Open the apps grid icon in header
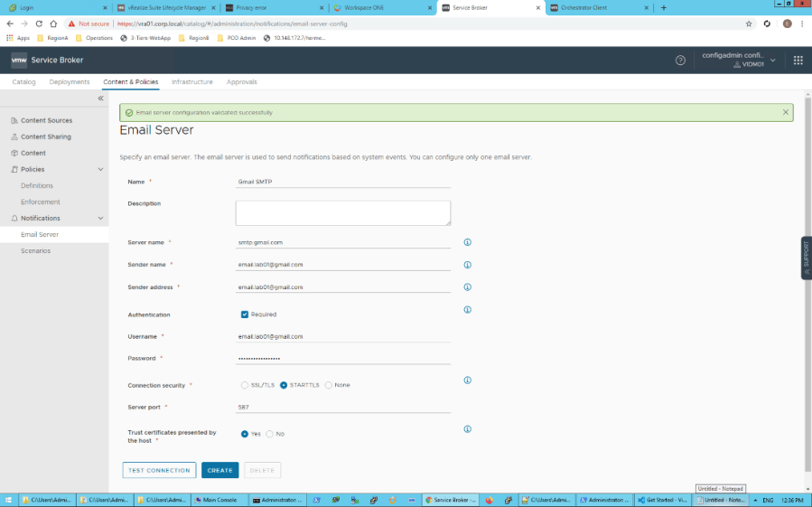Viewport: 812px width, 507px height. click(x=798, y=61)
